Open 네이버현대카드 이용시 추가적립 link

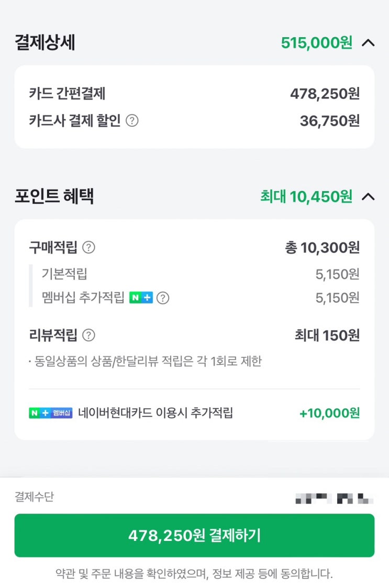(155, 413)
